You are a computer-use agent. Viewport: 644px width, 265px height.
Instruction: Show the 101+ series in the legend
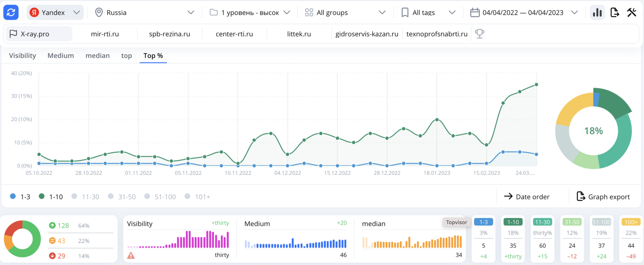[197, 196]
